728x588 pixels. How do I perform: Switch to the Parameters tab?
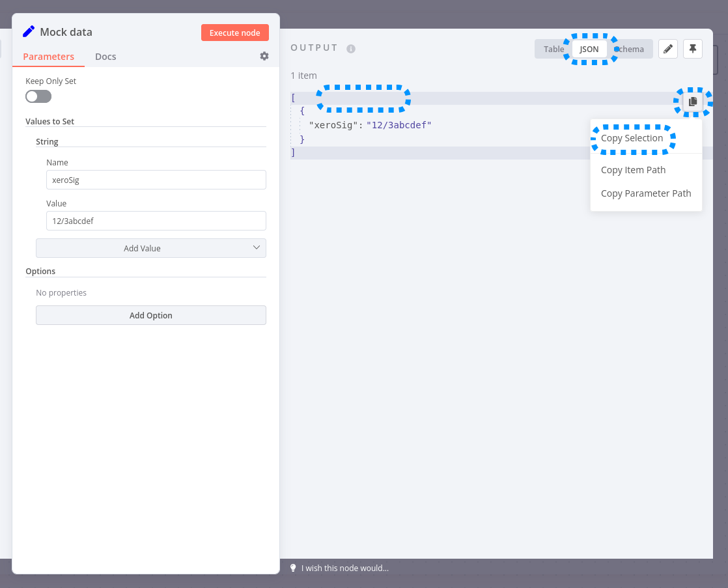click(48, 57)
